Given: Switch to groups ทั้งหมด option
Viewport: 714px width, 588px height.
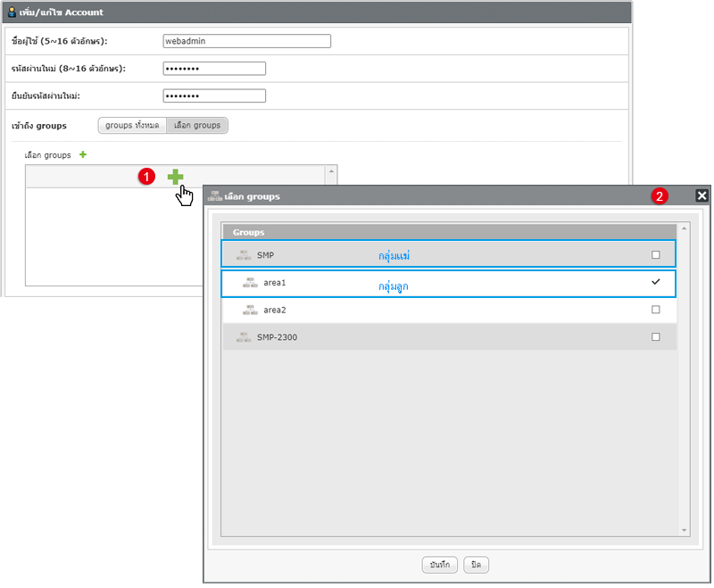Looking at the screenshot, I should (x=132, y=125).
